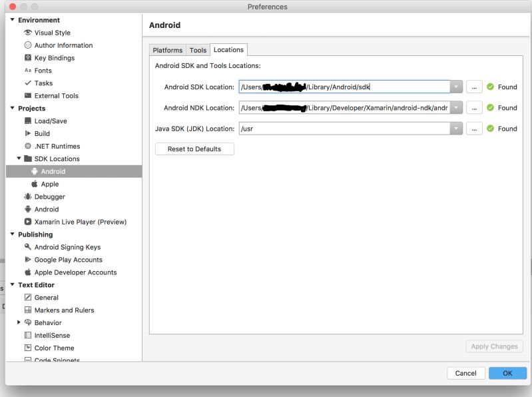Screen dimensions: 532x397
Task: Open Java SDK Location dropdown arrow
Action: 456,129
